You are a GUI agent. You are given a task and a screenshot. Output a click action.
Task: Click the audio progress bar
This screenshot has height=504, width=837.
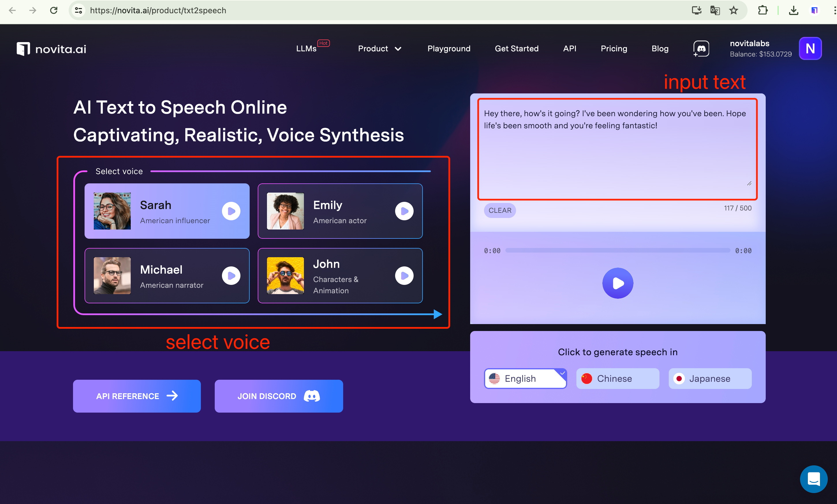point(617,251)
